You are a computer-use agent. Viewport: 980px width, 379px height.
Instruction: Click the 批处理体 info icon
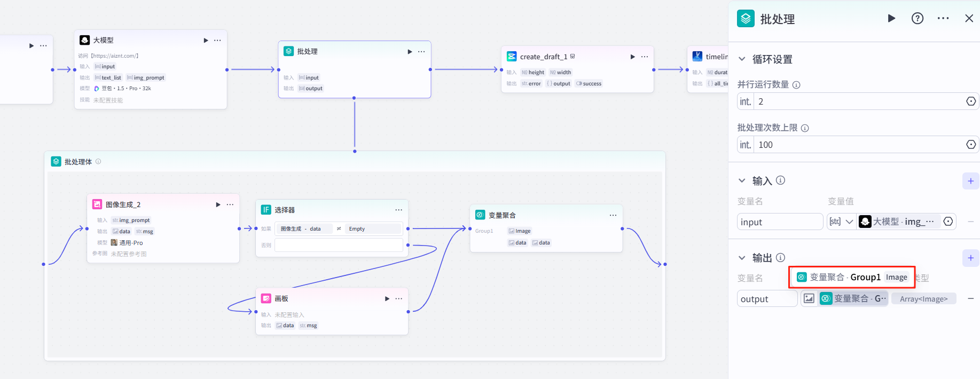98,161
